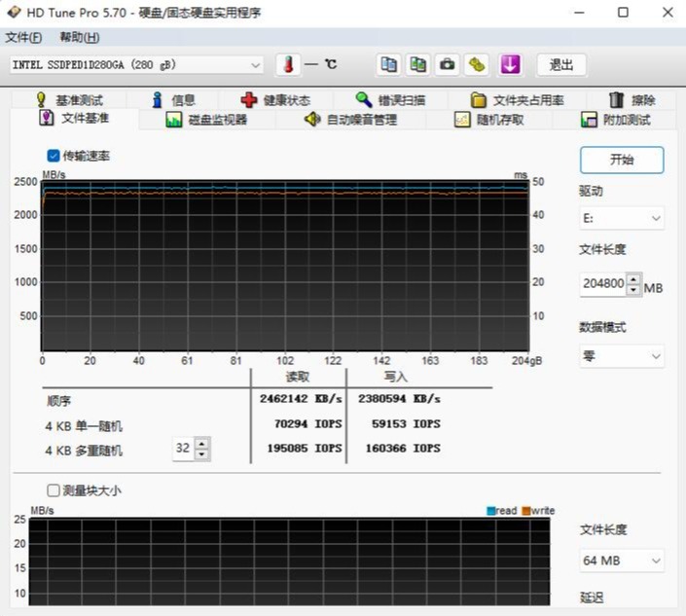This screenshot has height=616, width=686.
Task: Click the 退出 exit button
Action: (x=561, y=65)
